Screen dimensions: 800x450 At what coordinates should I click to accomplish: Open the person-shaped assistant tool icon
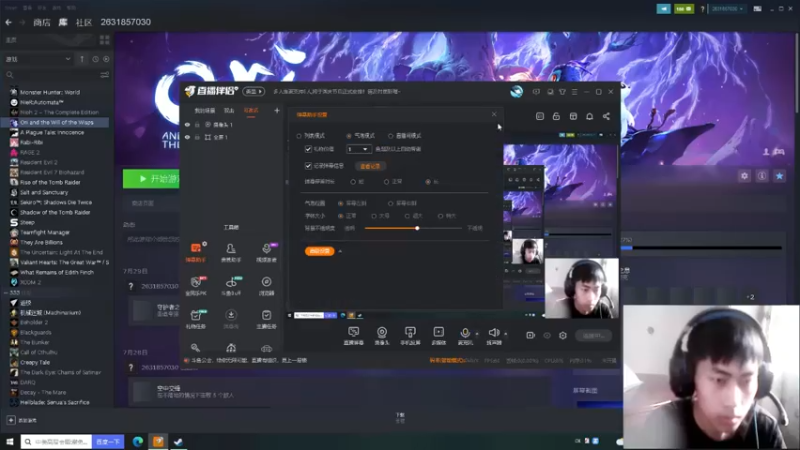pyautogui.click(x=231, y=252)
